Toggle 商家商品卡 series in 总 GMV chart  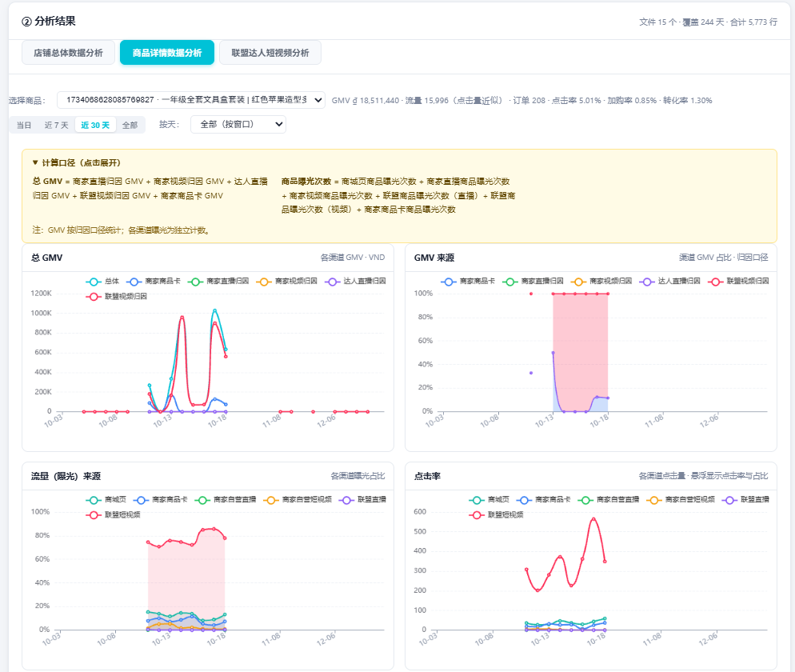(x=153, y=282)
